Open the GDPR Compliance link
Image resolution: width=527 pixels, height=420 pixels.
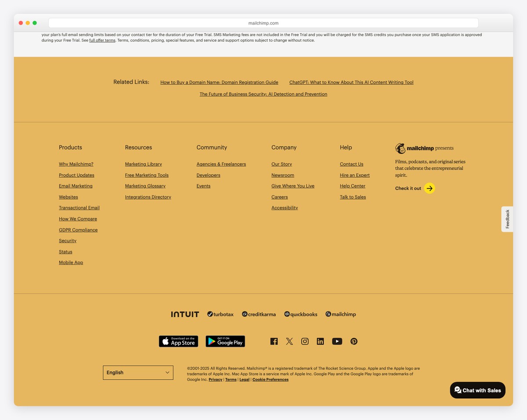click(x=78, y=230)
